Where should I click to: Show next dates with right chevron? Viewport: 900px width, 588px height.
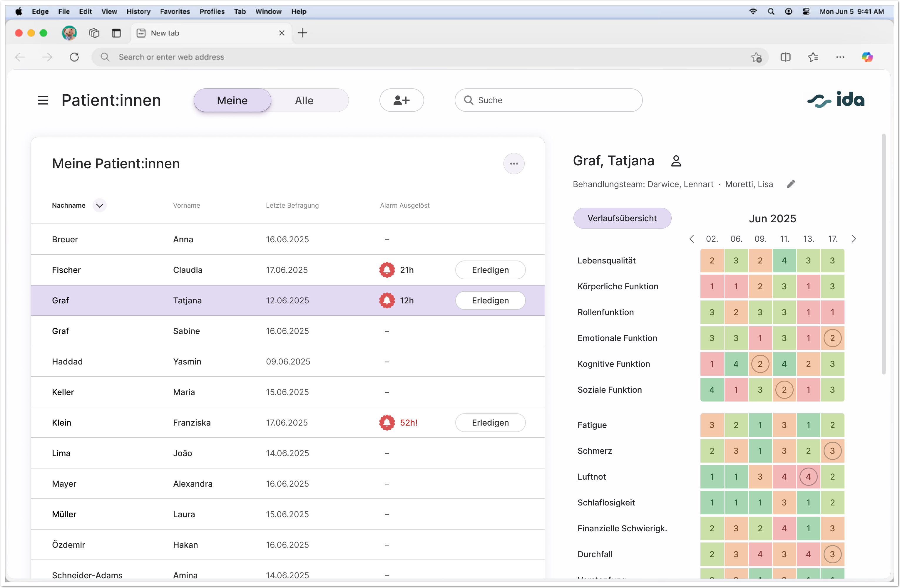(x=854, y=239)
